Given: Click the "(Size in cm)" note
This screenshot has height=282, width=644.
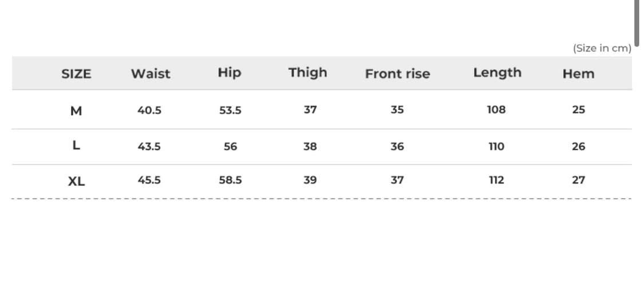Looking at the screenshot, I should (x=602, y=48).
